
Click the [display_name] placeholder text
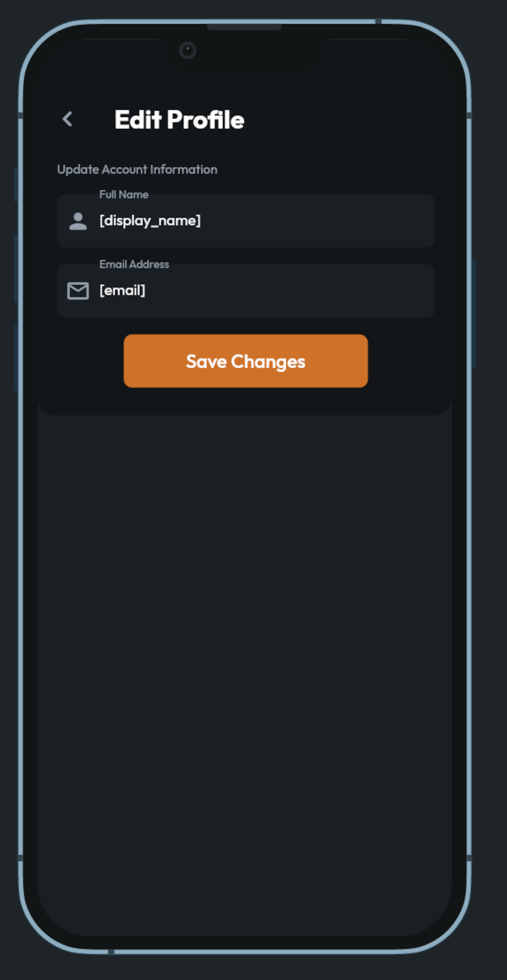[150, 221]
